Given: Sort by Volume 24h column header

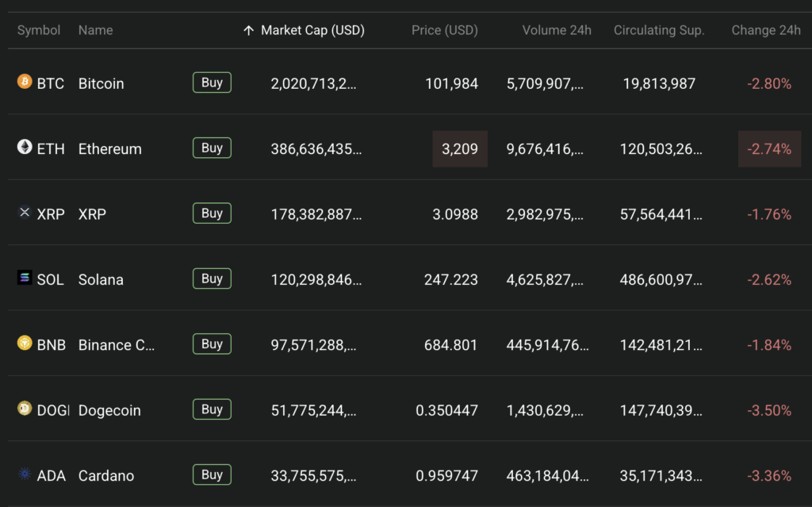Looking at the screenshot, I should point(557,30).
